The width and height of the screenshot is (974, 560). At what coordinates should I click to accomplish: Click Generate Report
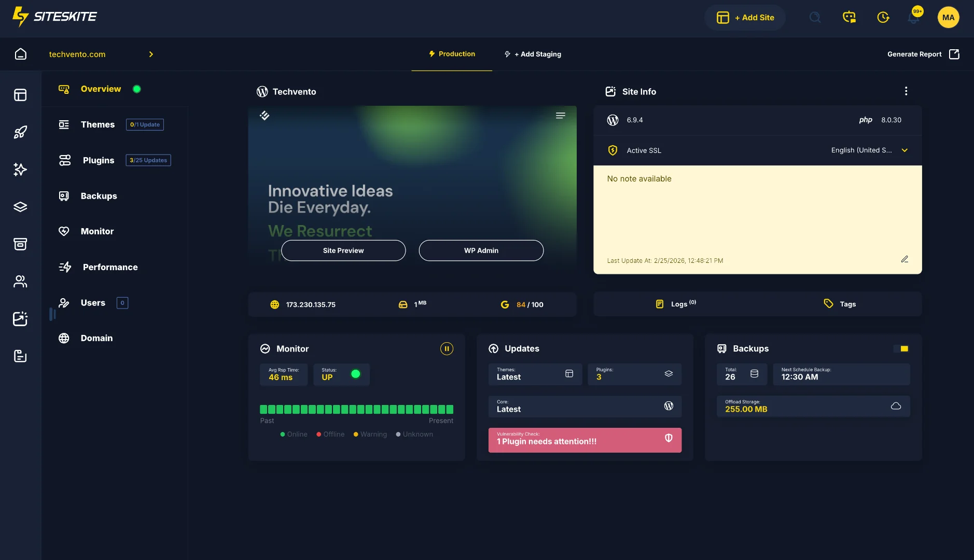(923, 54)
